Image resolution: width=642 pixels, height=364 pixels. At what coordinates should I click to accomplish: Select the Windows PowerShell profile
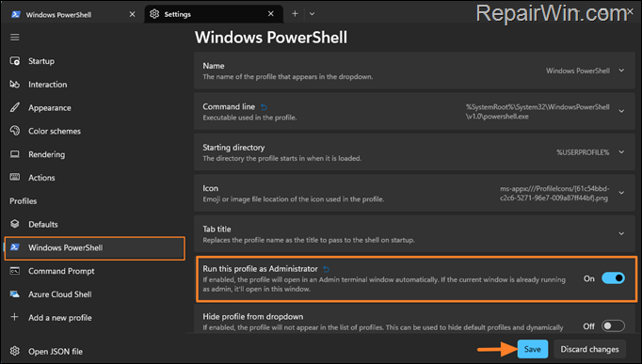(94, 248)
